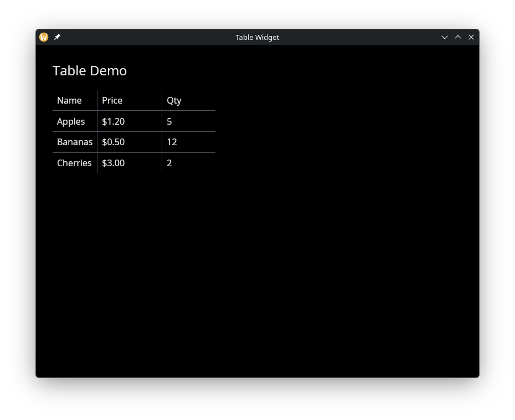The width and height of the screenshot is (515, 420).
Task: Click the quantity value 5 for Apples
Action: coord(169,121)
